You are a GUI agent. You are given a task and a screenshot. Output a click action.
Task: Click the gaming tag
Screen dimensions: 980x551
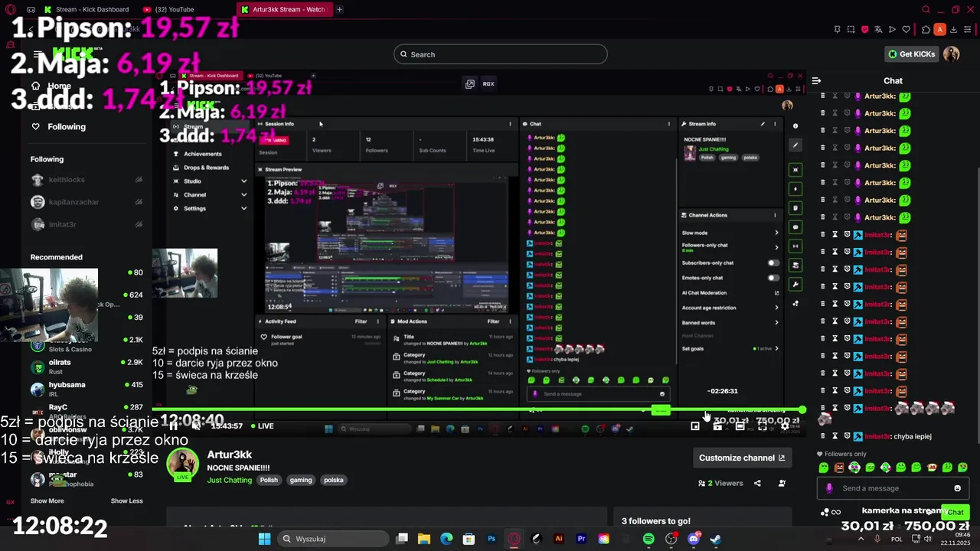tap(300, 480)
